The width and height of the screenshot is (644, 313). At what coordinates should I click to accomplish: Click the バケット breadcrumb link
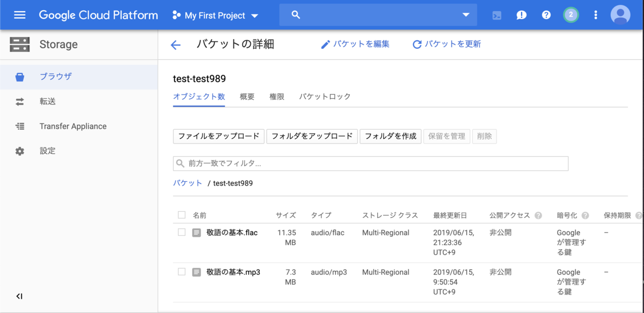coord(187,183)
